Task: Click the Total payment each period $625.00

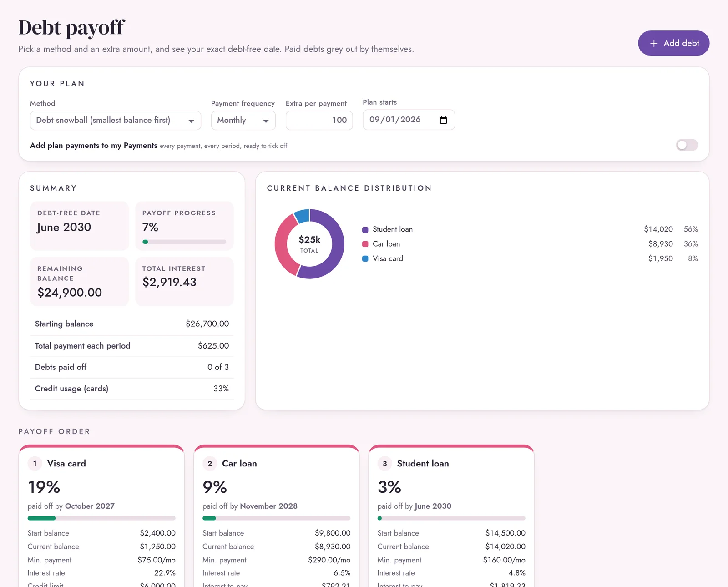Action: coord(213,346)
